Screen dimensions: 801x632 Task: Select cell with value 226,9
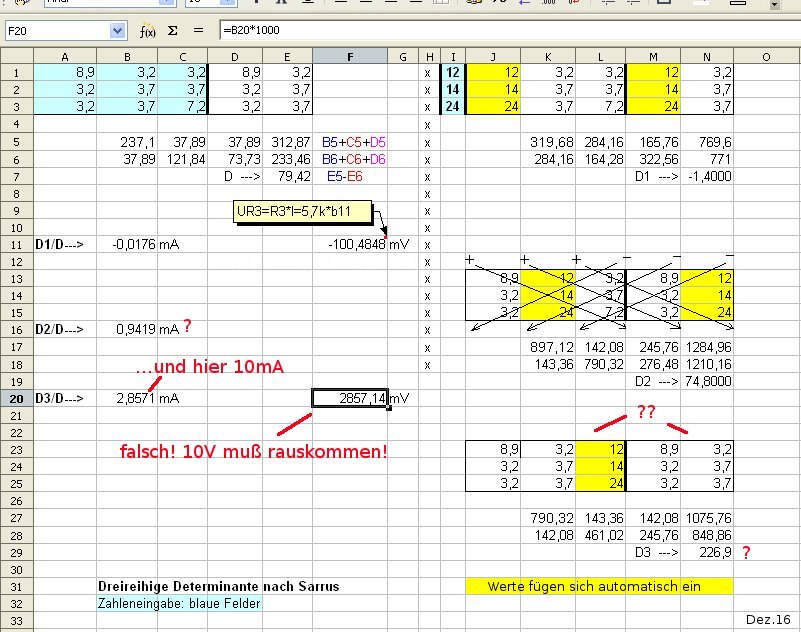pyautogui.click(x=707, y=553)
